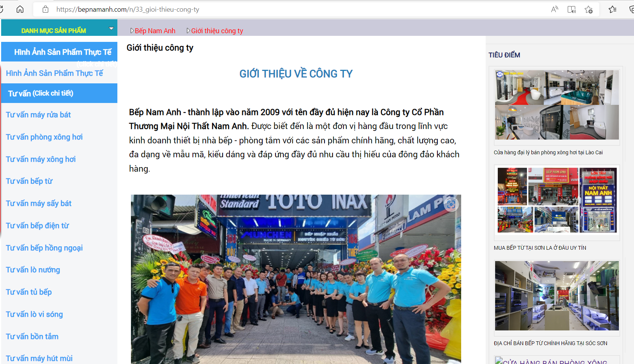This screenshot has width=634, height=364.
Task: Open Tư vấn phòng xông hơi
Action: [x=44, y=137]
